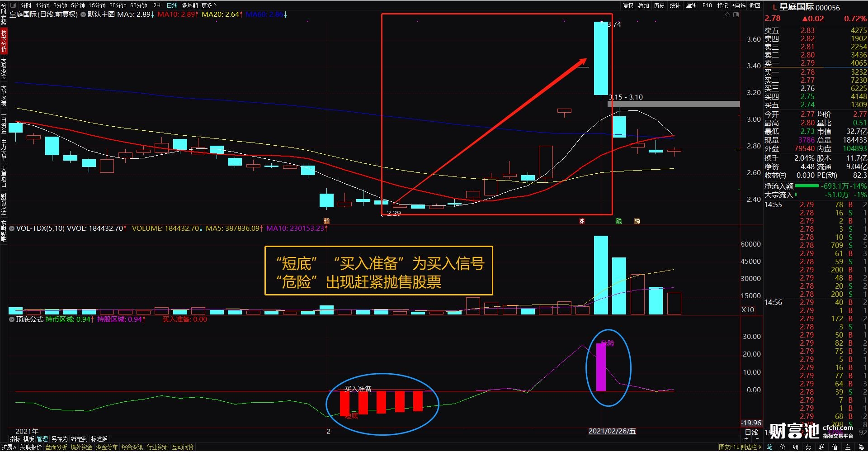Open the 主力大单 sidebar tab
The image size is (868, 452).
click(x=4, y=150)
